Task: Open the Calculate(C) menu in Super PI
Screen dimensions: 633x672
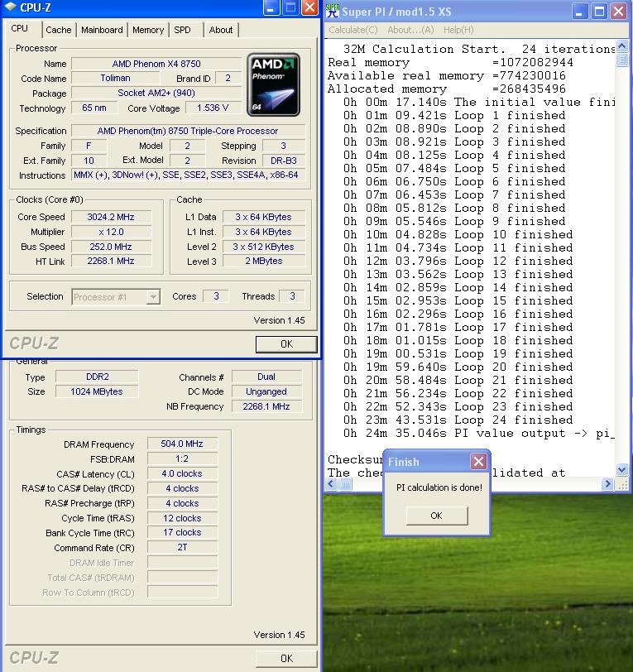Action: click(x=353, y=30)
